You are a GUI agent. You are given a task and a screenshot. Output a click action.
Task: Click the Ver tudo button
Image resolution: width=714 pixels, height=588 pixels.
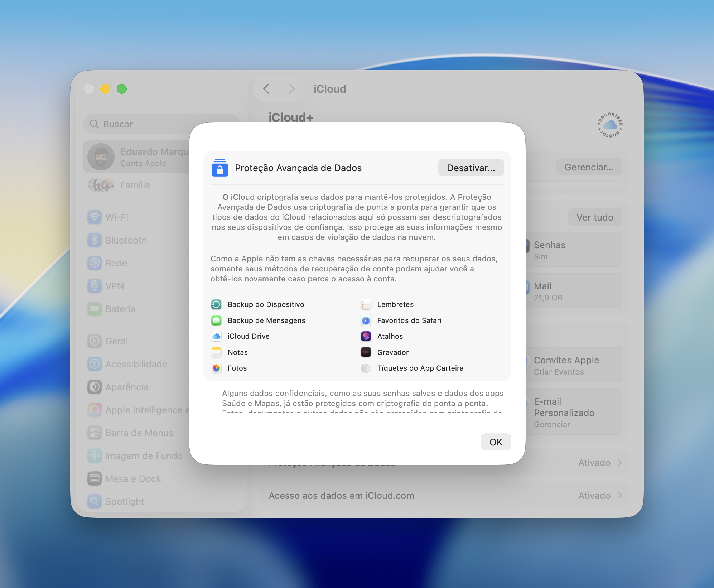click(x=595, y=217)
